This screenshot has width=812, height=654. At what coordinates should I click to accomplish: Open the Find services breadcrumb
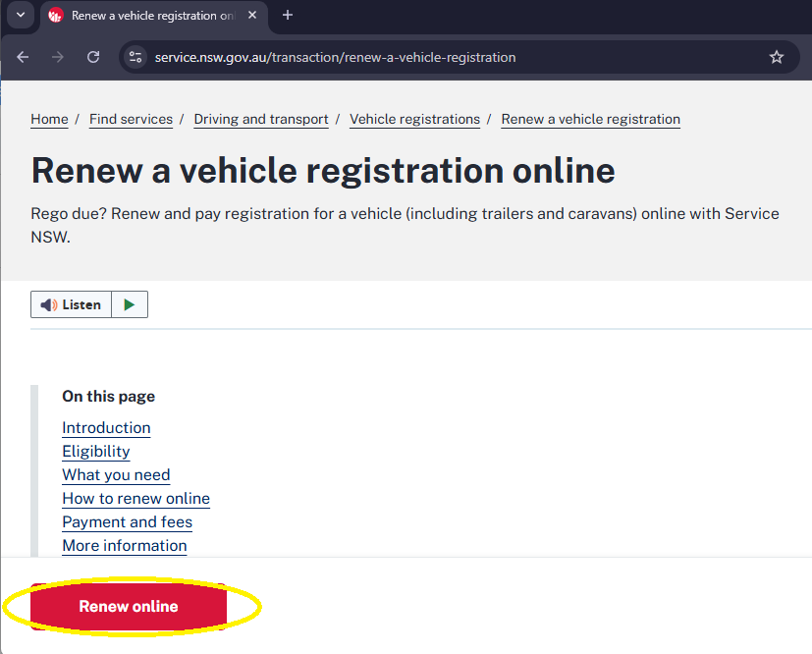tap(131, 119)
